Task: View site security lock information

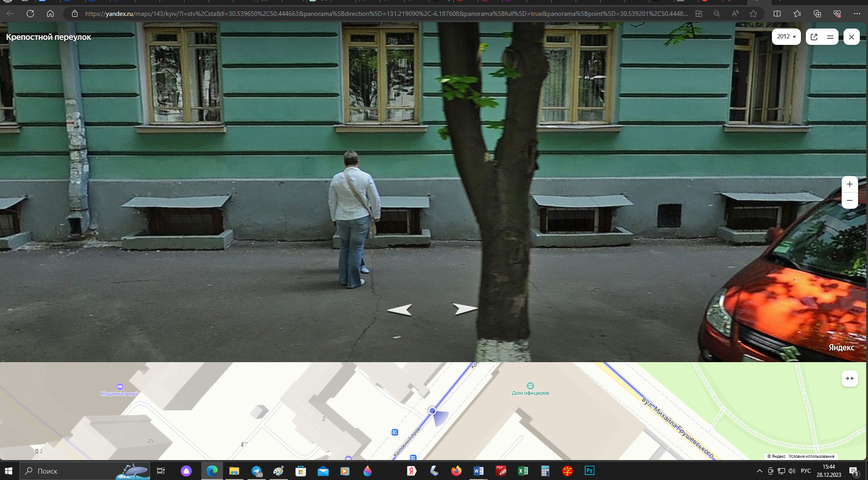Action: click(x=75, y=14)
